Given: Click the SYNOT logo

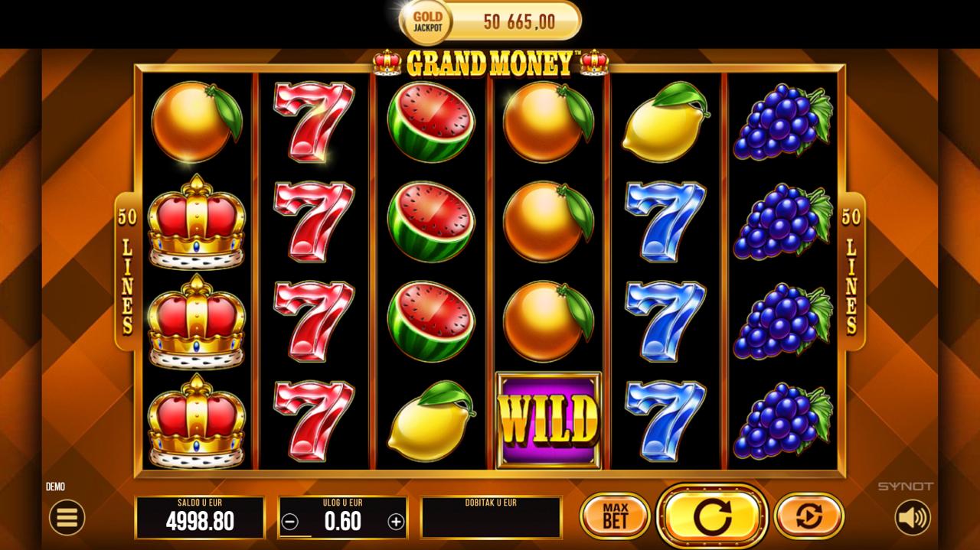Looking at the screenshot, I should click(905, 487).
